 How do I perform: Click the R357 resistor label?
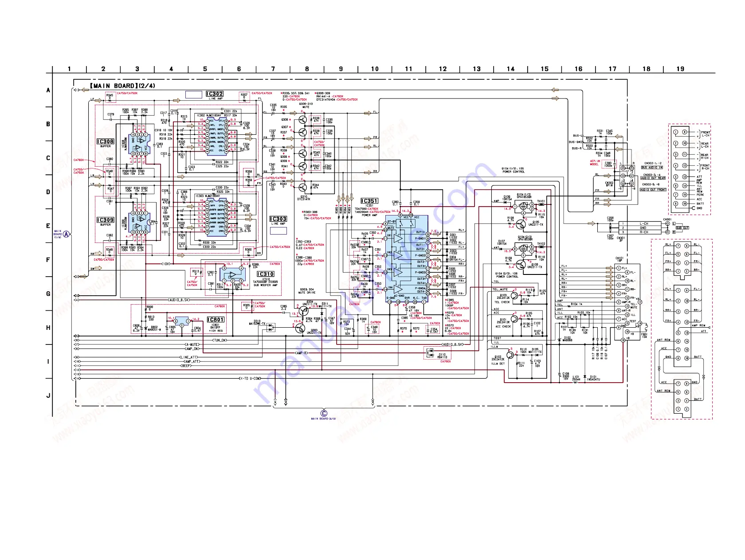244,96
